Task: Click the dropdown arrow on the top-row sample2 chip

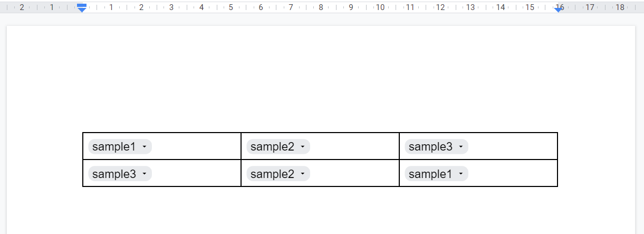Action: pos(302,147)
